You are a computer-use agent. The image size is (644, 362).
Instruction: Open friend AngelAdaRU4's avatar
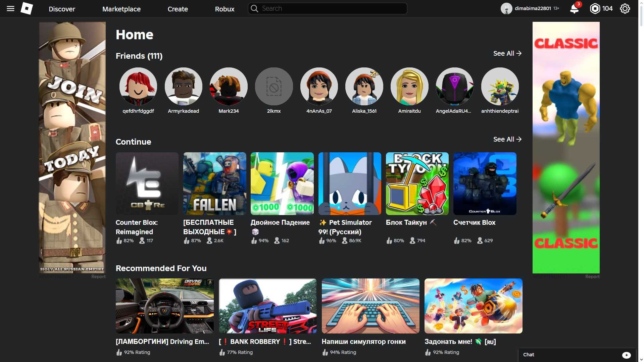coord(455,87)
